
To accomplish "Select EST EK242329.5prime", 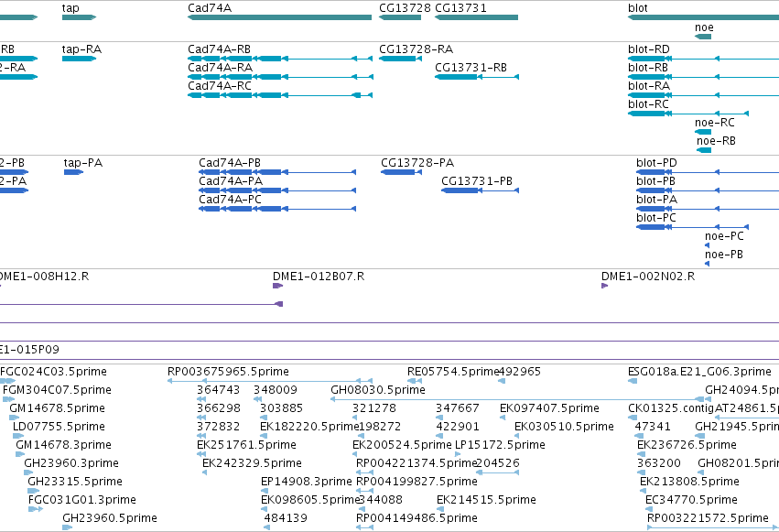I will (205, 472).
